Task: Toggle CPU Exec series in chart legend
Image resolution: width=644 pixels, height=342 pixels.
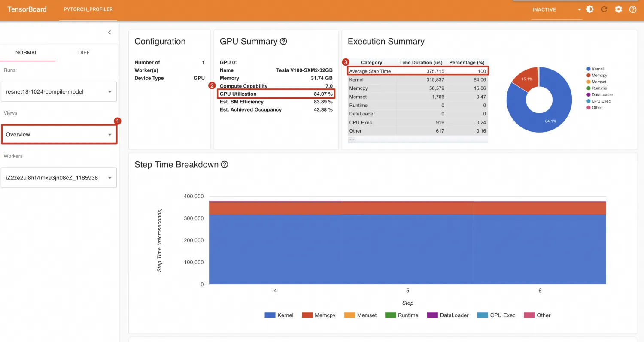Action: pyautogui.click(x=496, y=315)
